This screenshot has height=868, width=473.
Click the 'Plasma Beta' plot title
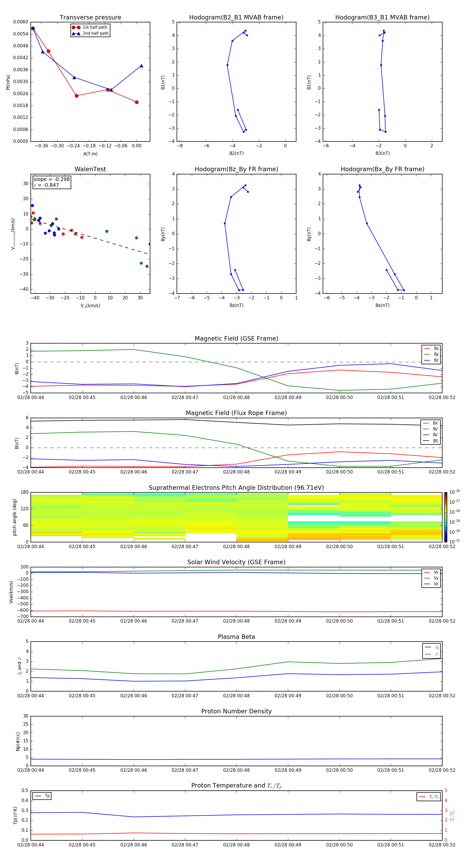pyautogui.click(x=236, y=637)
